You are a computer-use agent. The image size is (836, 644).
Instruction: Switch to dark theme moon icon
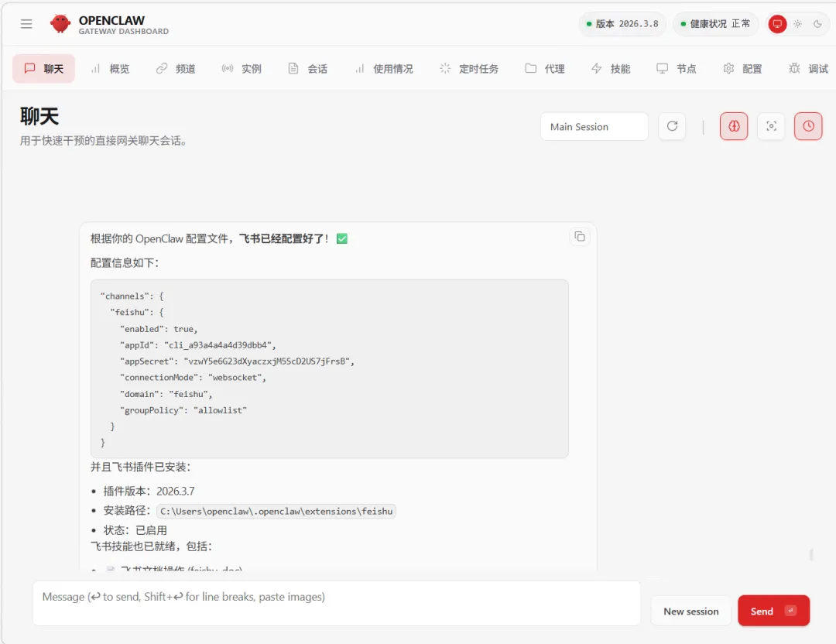click(x=817, y=24)
